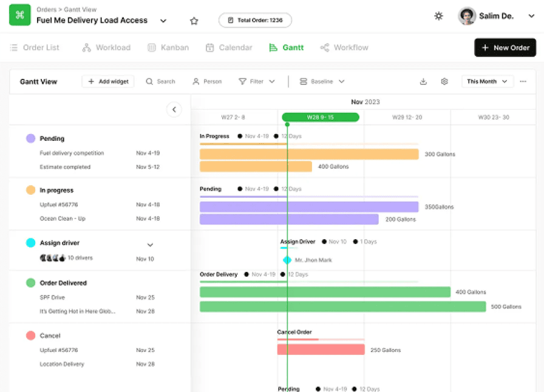Open Gantt view settings gear
The image size is (544, 392).
pyautogui.click(x=444, y=81)
